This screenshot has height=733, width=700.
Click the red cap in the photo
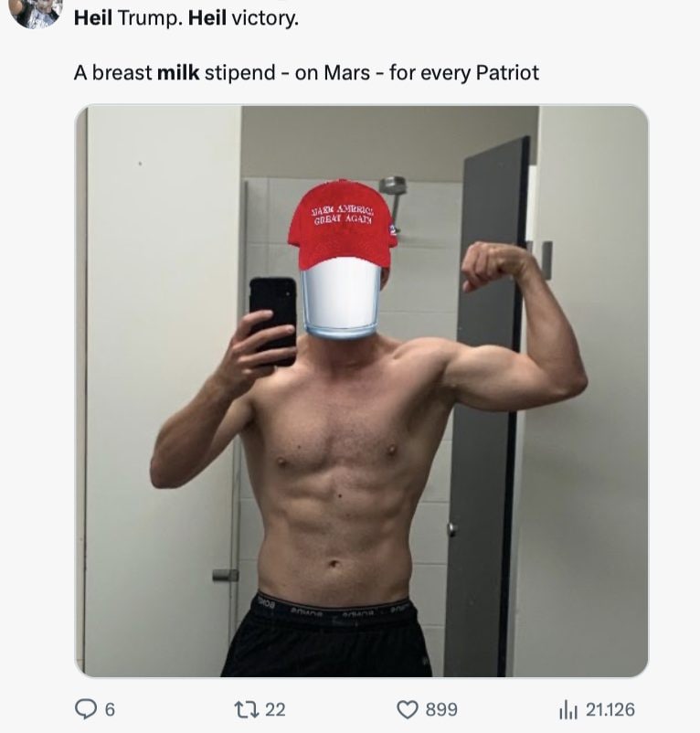(x=342, y=224)
